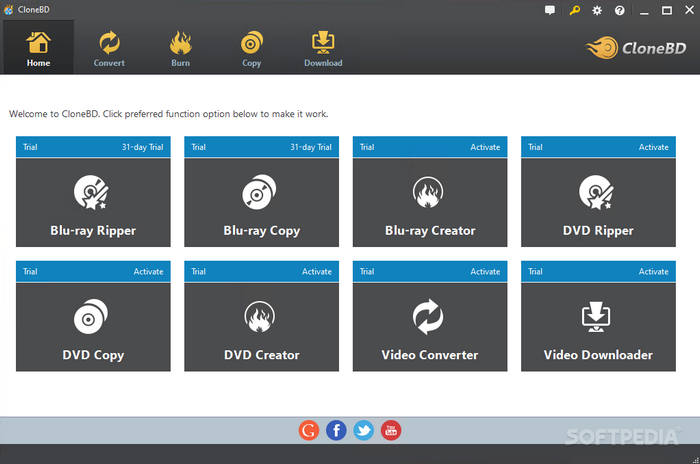Open the feedback speech bubble icon
The height and width of the screenshot is (464, 700).
tap(550, 10)
